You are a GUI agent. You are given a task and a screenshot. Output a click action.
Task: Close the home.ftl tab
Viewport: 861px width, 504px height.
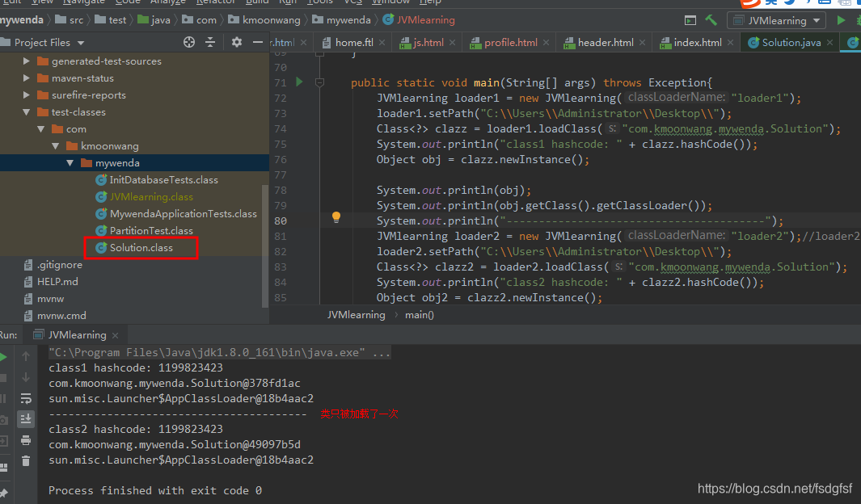(x=382, y=43)
